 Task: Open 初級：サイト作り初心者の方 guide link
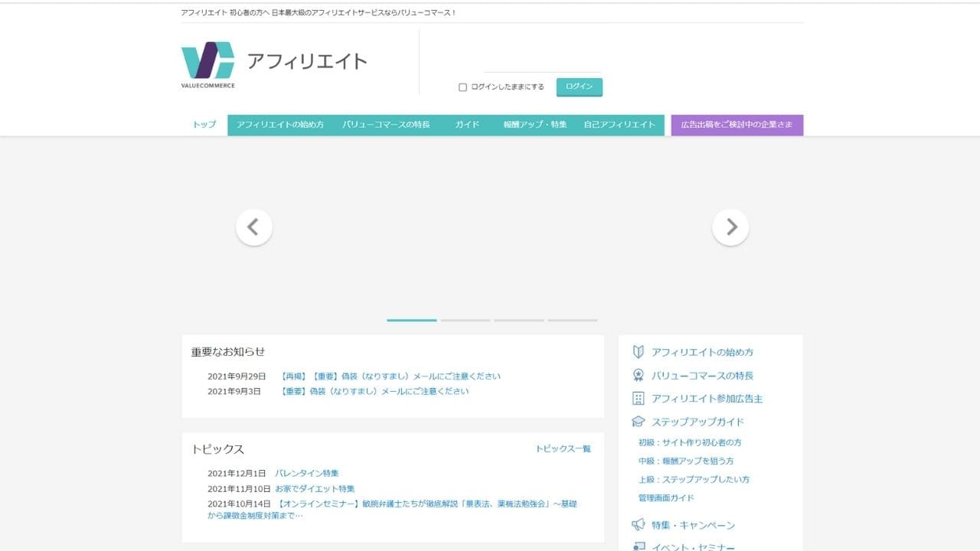click(690, 442)
